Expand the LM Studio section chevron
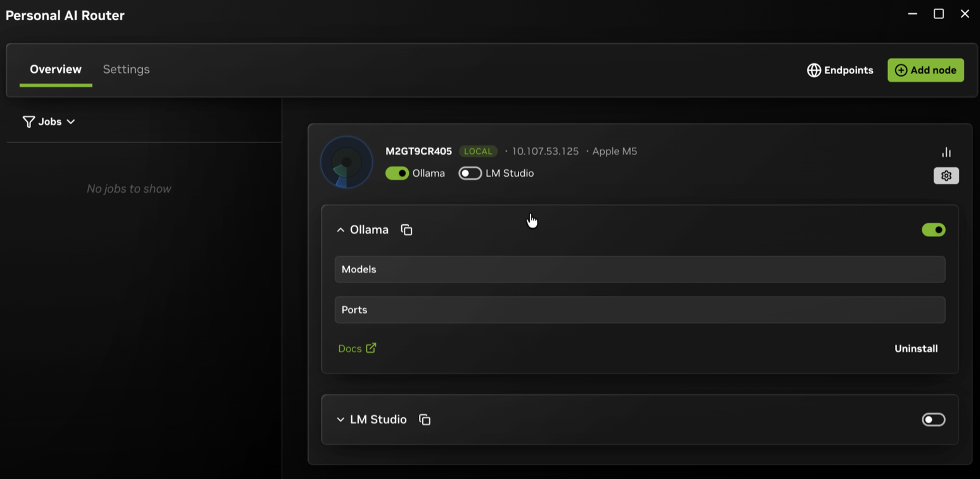This screenshot has width=980, height=479. point(340,419)
